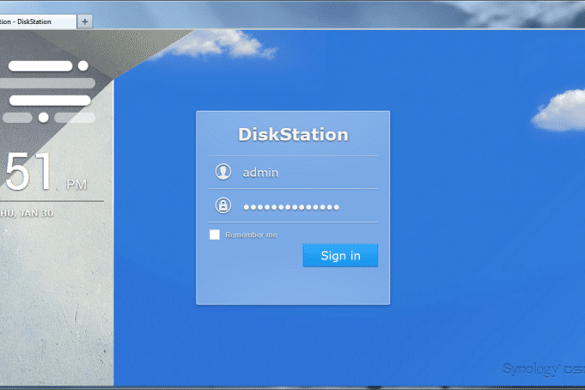
Task: Select the password input field
Action: click(x=293, y=206)
